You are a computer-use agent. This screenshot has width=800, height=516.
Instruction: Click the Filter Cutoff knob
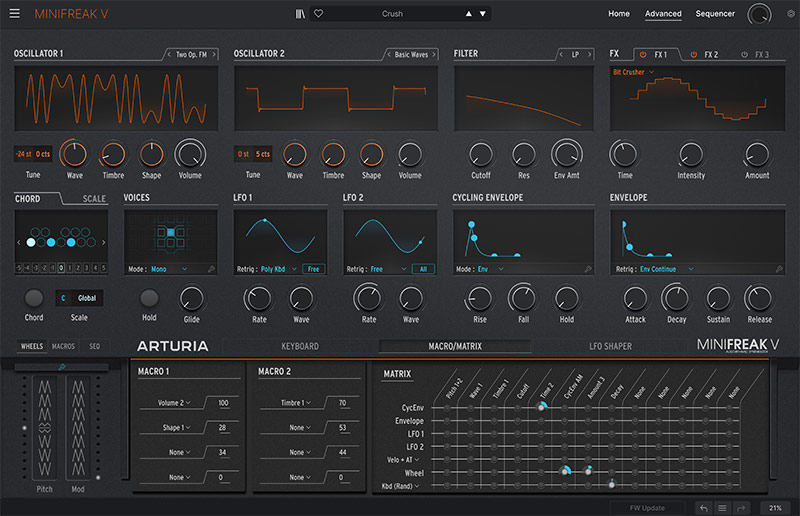481,153
